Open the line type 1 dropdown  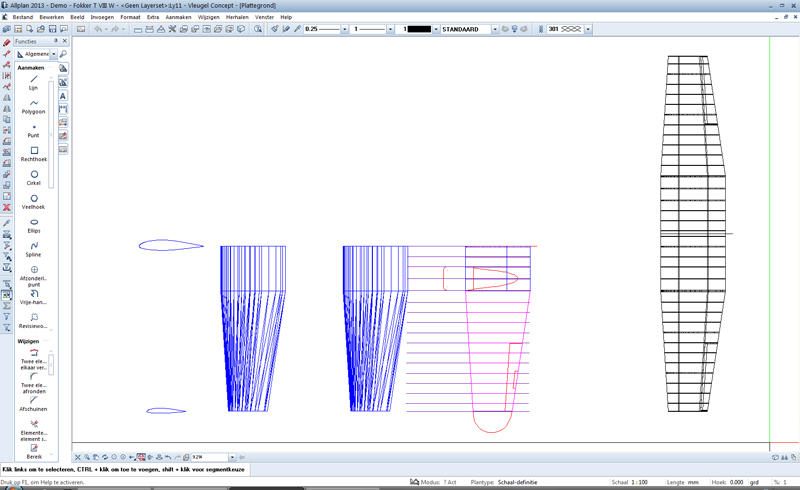coord(390,29)
